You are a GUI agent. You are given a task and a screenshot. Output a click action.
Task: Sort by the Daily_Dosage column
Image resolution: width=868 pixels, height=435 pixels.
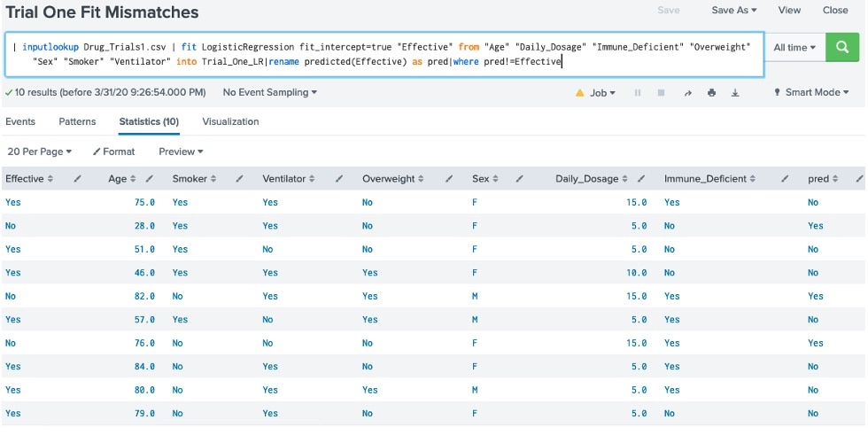coord(592,179)
